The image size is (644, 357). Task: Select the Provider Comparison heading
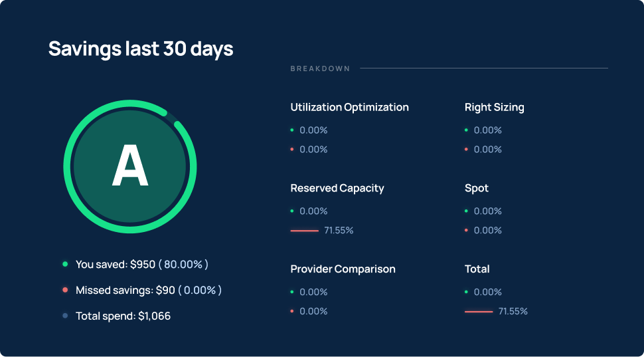[343, 269]
